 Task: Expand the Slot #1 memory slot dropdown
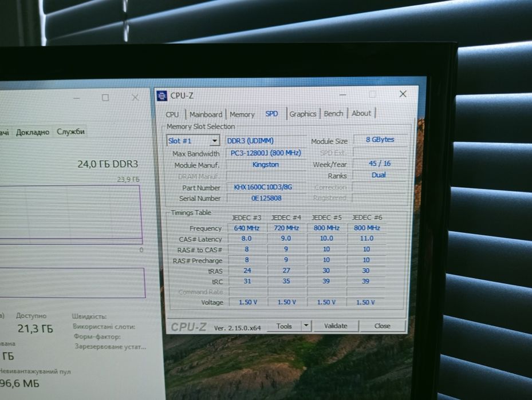pyautogui.click(x=214, y=141)
